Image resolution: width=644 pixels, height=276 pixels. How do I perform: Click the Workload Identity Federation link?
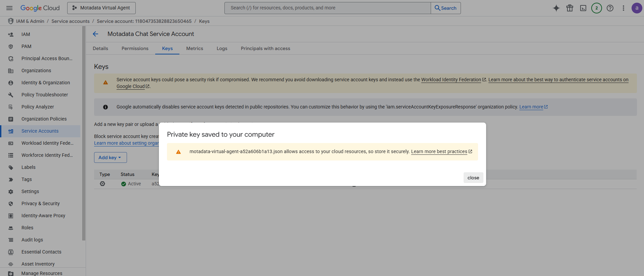[x=451, y=80]
